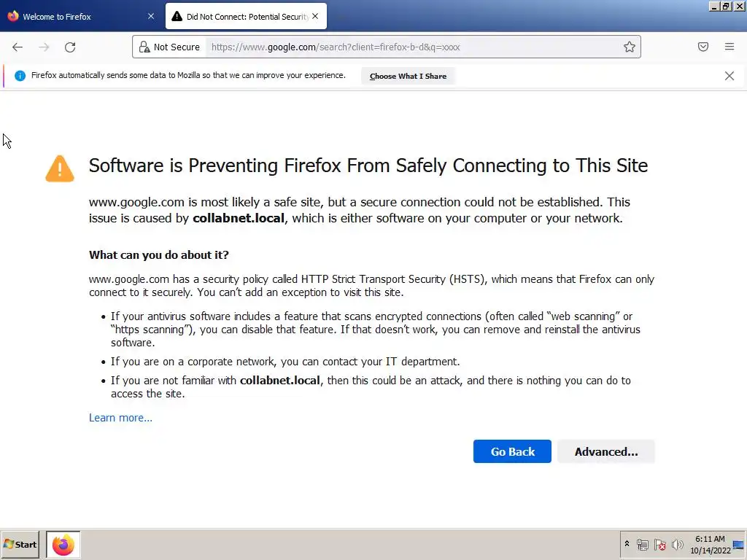This screenshot has height=560, width=747.
Task: Click the Go Back button
Action: tap(512, 451)
